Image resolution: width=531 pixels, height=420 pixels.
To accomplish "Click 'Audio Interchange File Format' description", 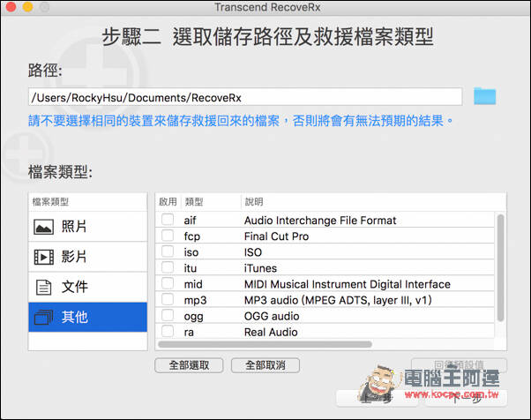I will (x=320, y=221).
